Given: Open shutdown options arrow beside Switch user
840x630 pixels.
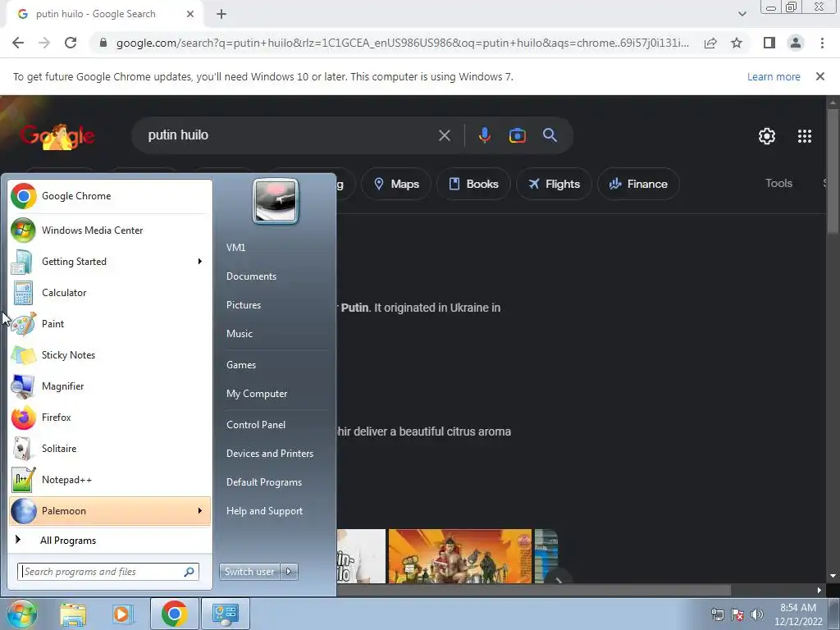Looking at the screenshot, I should [289, 572].
